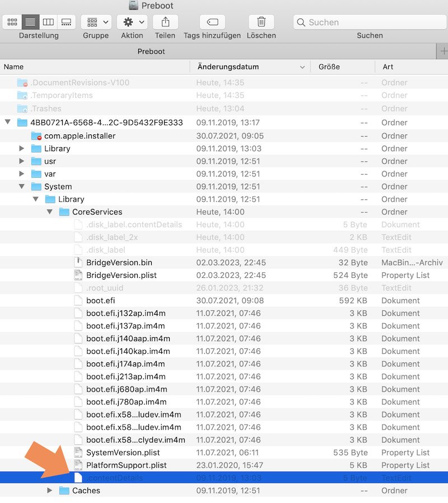The image size is (448, 503).
Task: Click the BridgeVersion.plist file icon
Action: [x=78, y=275]
